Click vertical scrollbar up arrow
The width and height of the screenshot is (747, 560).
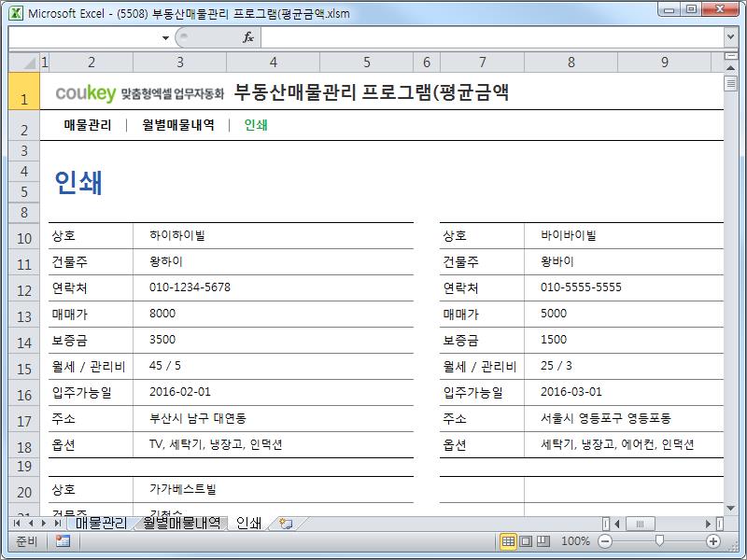point(730,68)
